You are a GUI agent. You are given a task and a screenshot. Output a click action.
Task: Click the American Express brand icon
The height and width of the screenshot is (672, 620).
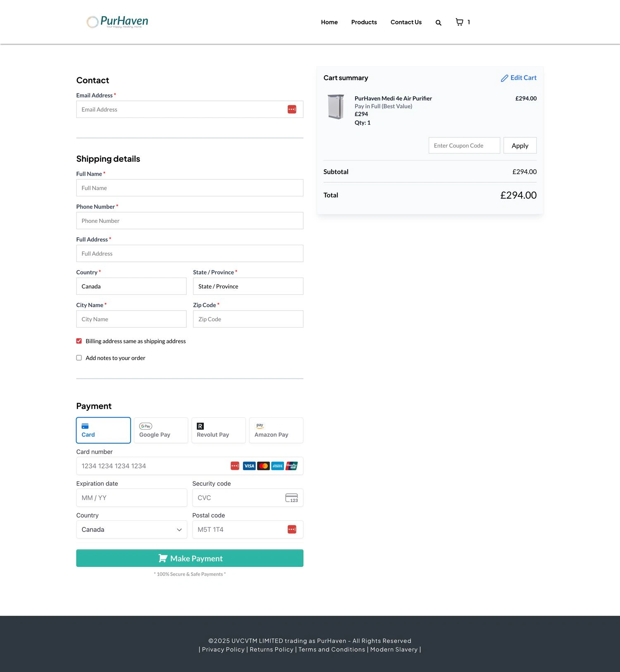[278, 466]
